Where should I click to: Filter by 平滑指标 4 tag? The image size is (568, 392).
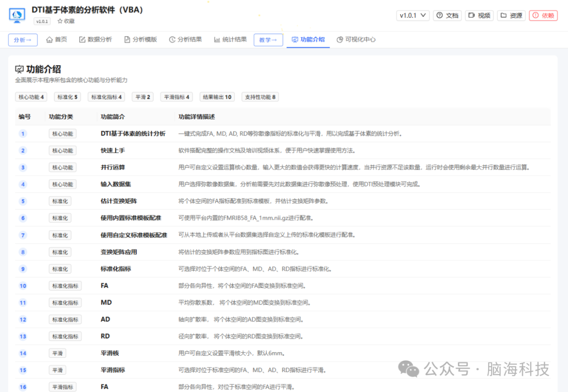(x=177, y=97)
